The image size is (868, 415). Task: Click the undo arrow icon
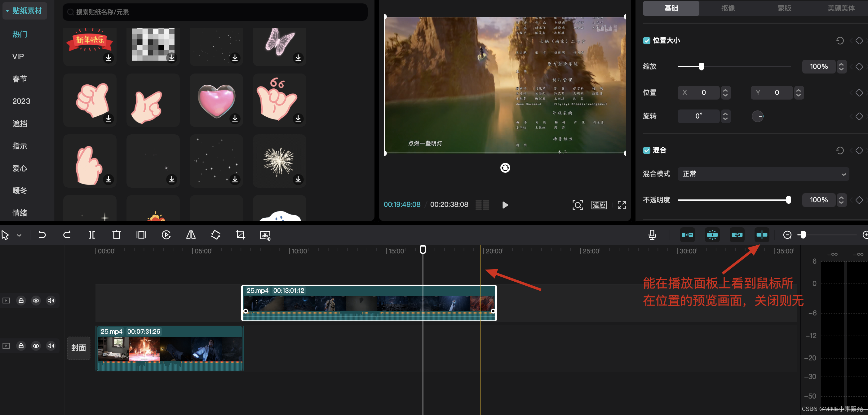(x=42, y=234)
